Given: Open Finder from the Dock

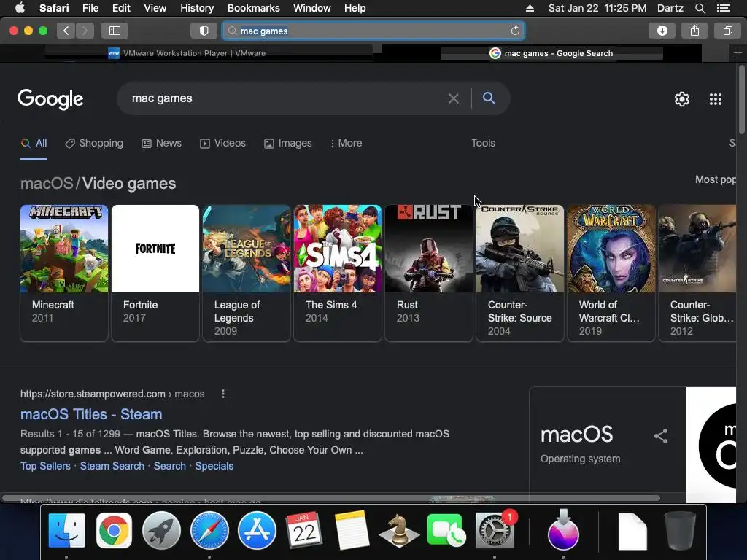Looking at the screenshot, I should 66,531.
